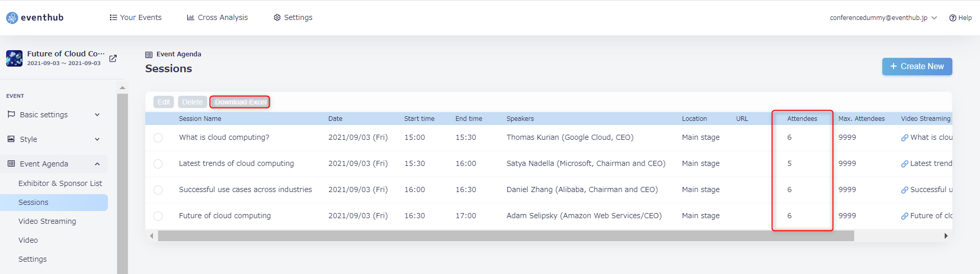
Task: Select Sessions in sidebar
Action: [x=54, y=202]
